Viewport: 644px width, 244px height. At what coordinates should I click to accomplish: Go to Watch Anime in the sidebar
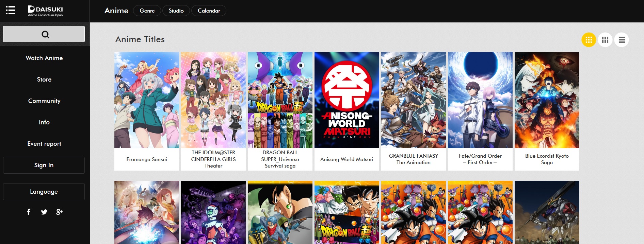[x=44, y=58]
